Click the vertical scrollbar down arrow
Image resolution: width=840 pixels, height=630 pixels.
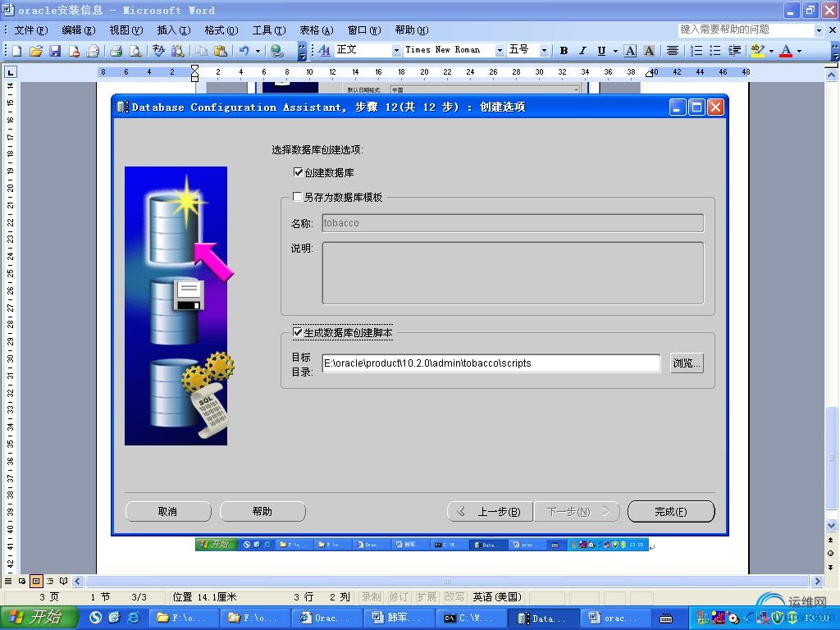[831, 525]
